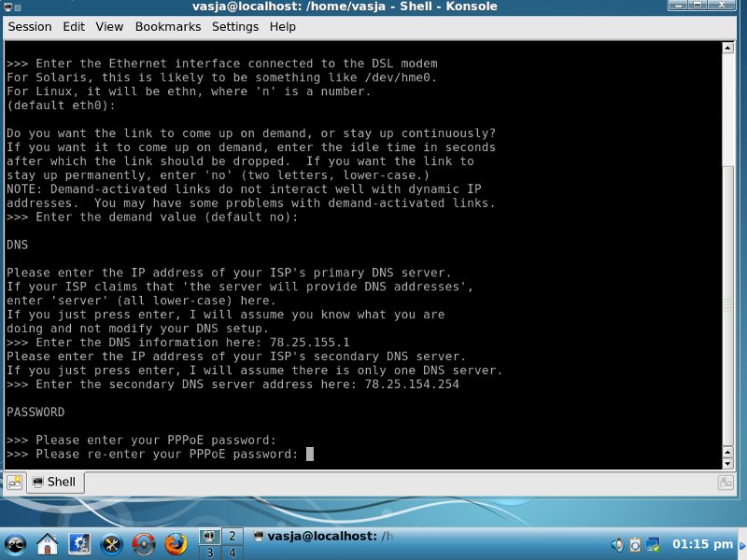Click the close session icon at tab bar right
The height and width of the screenshot is (560, 747).
point(726,482)
